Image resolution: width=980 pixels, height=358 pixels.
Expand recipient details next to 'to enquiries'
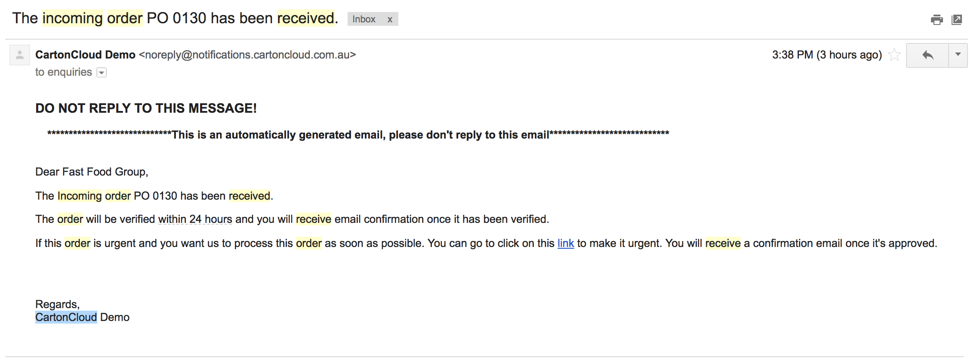pos(102,72)
